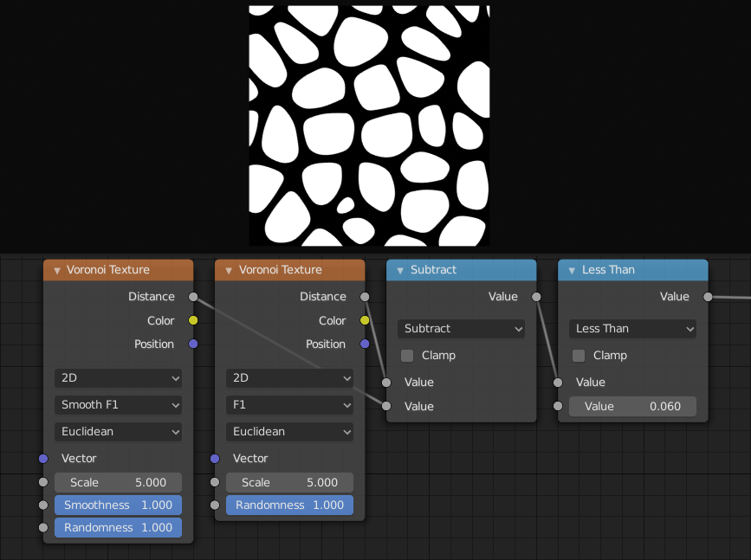Screen dimensions: 751x560
Task: Click the yellow Color output socket on the second Voronoi Texture
Action: tap(365, 320)
